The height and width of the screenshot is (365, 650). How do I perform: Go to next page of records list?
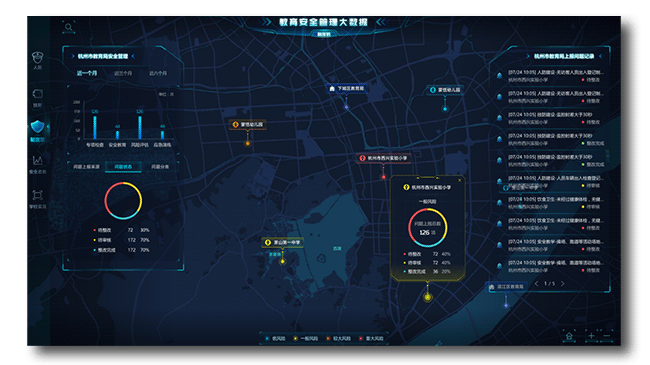click(563, 284)
